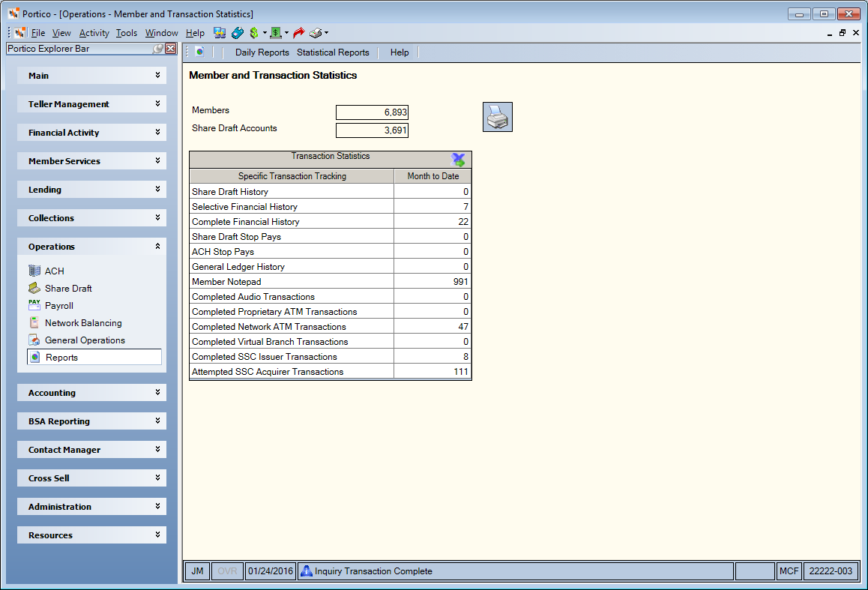Click the Members value field 6,893
Screen dimensions: 868x590
click(372, 112)
